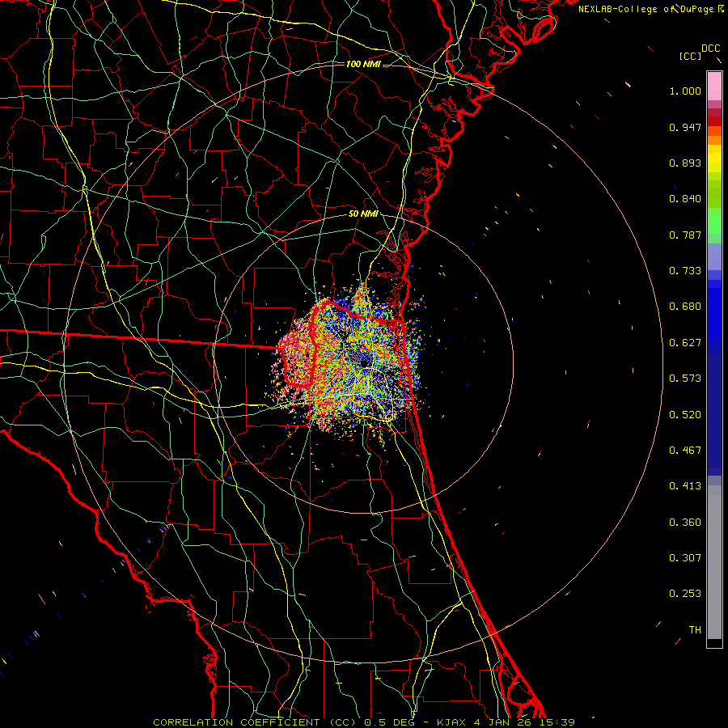This screenshot has height=728, width=728.
Task: Click the 100 NMI range ring label
Action: click(x=363, y=64)
